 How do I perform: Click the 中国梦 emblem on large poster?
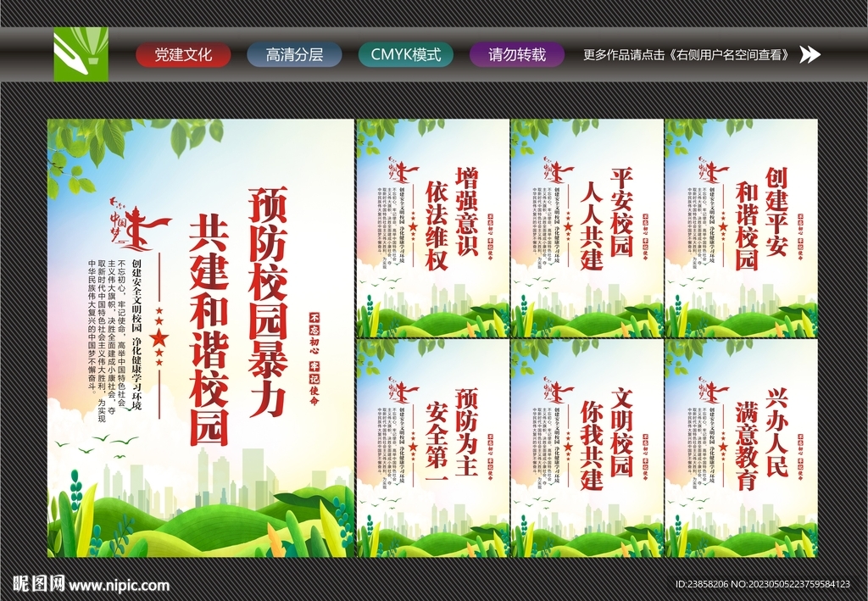coord(140,224)
